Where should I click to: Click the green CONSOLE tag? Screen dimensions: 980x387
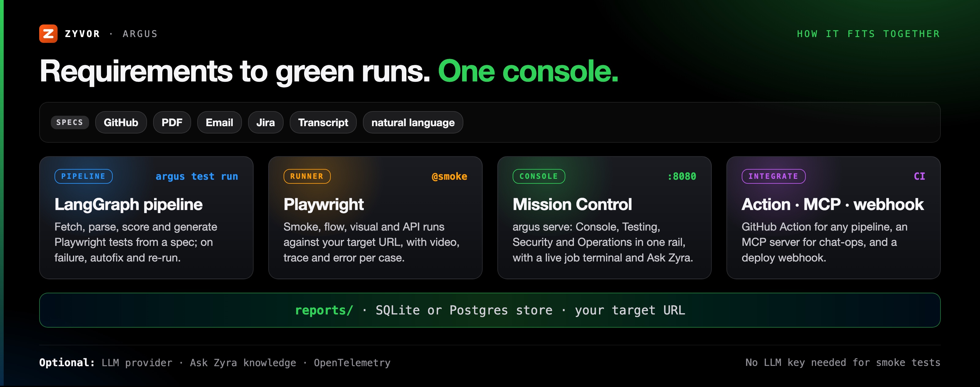(x=539, y=176)
